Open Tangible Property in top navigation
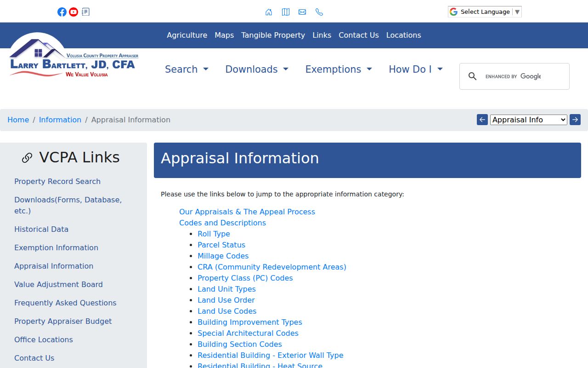Screen dimensions: 588x368 click(273, 35)
